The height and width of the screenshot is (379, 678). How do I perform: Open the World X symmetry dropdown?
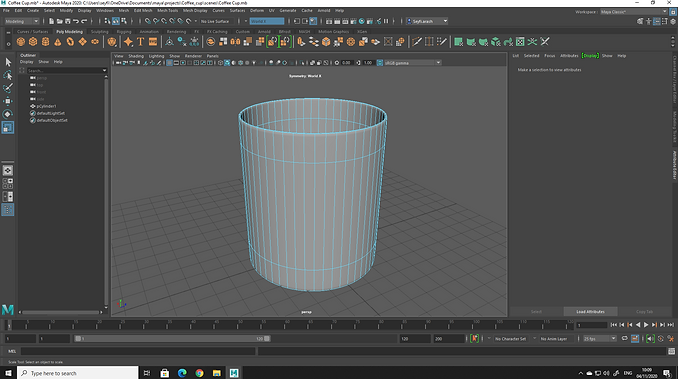(x=267, y=21)
